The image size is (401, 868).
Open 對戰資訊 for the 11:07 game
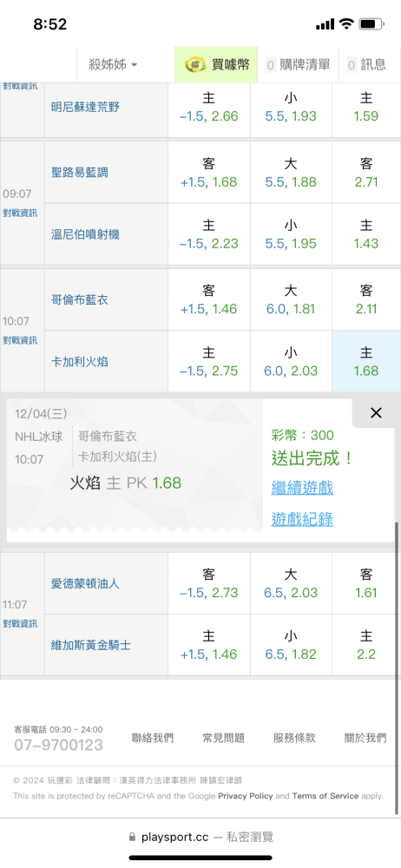coord(20,623)
